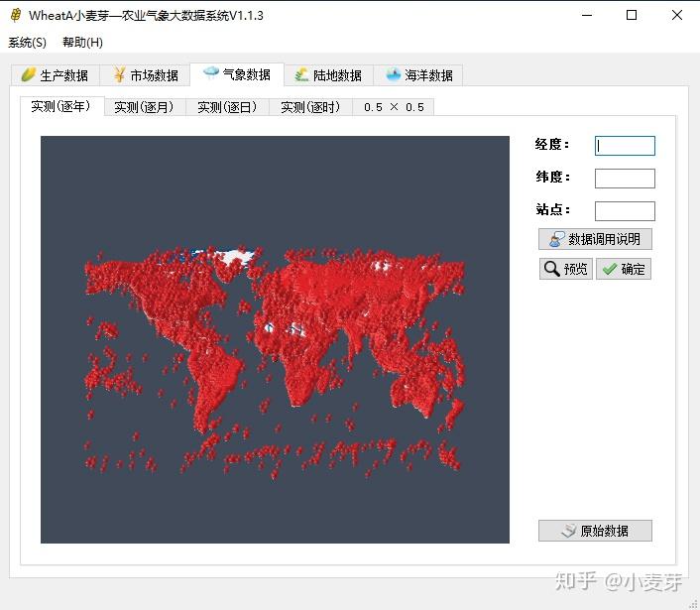
Task: Switch to 实测(逐月) sub-tab
Action: click(145, 107)
